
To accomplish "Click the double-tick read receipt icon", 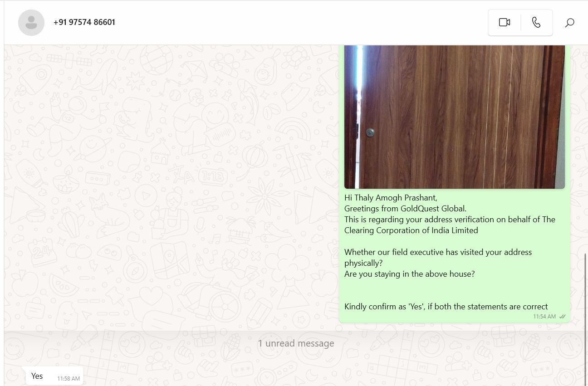I will pyautogui.click(x=563, y=317).
